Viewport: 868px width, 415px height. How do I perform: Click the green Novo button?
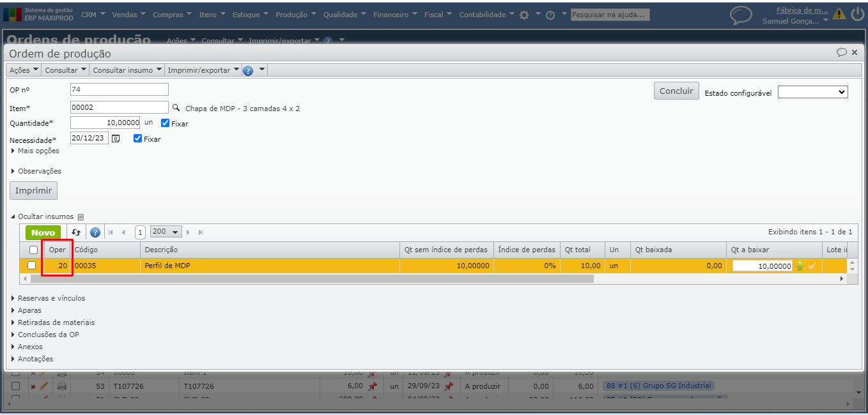point(43,232)
